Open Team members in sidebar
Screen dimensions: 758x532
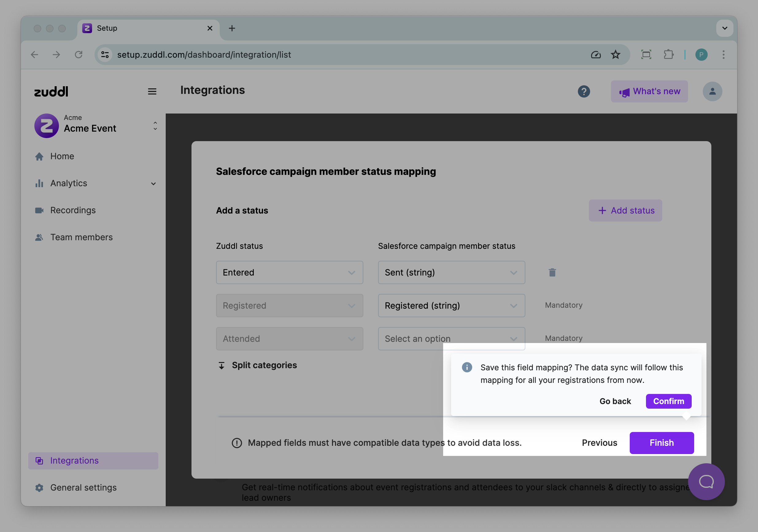pos(81,237)
